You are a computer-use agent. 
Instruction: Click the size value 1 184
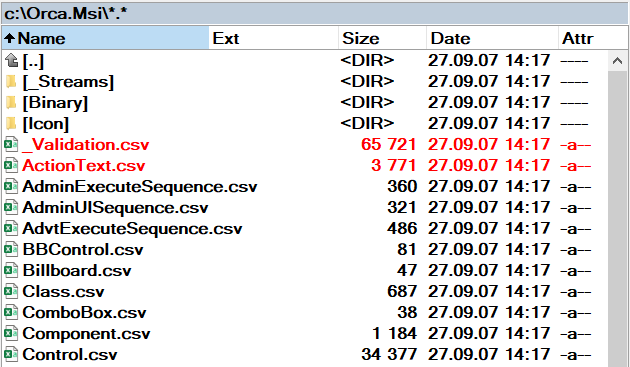click(x=394, y=333)
